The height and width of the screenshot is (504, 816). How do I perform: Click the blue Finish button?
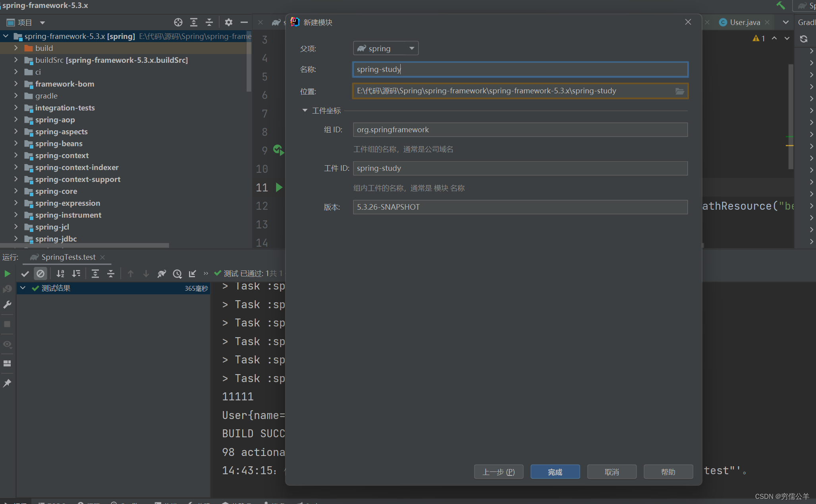click(x=555, y=472)
